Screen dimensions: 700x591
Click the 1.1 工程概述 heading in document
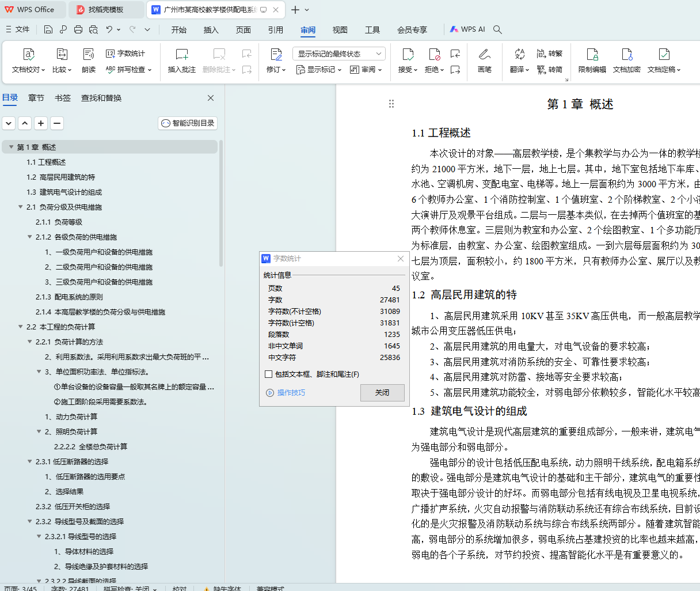[x=441, y=133]
